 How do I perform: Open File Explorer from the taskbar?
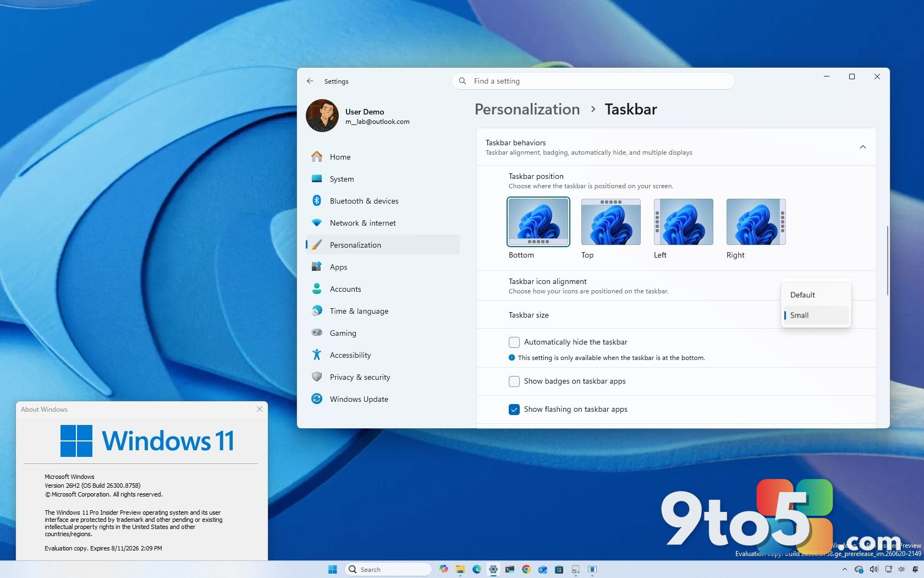point(460,569)
